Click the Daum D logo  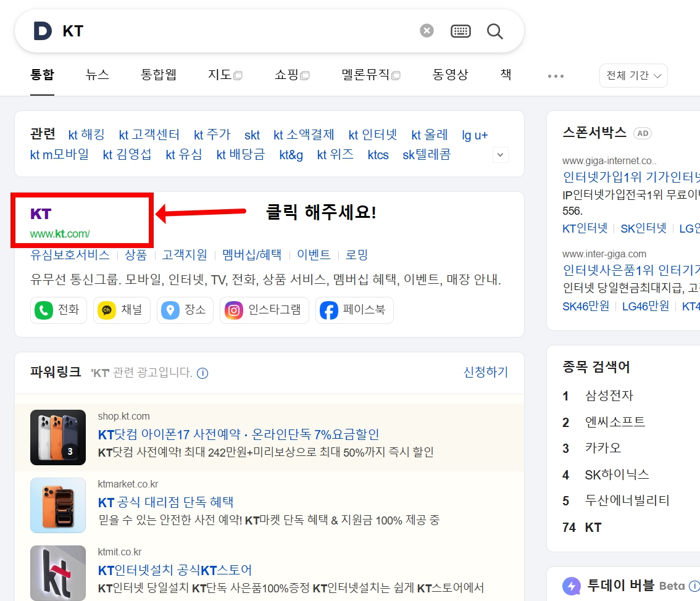point(43,31)
